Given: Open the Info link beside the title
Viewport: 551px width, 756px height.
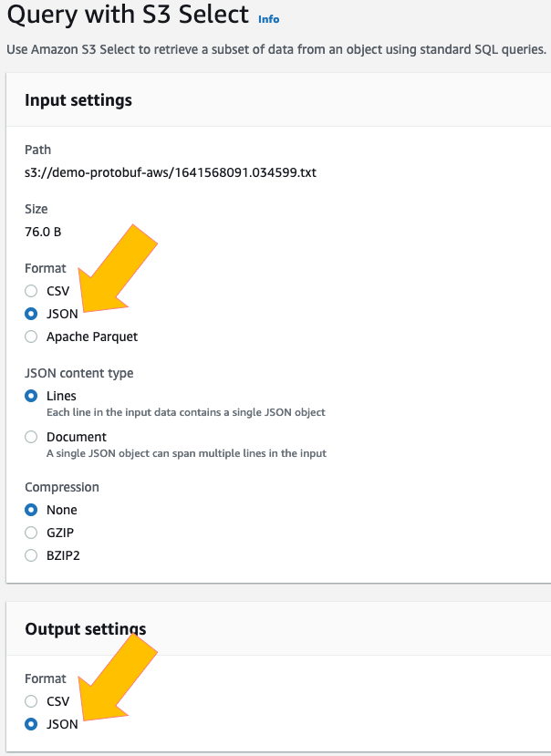Looking at the screenshot, I should (268, 19).
